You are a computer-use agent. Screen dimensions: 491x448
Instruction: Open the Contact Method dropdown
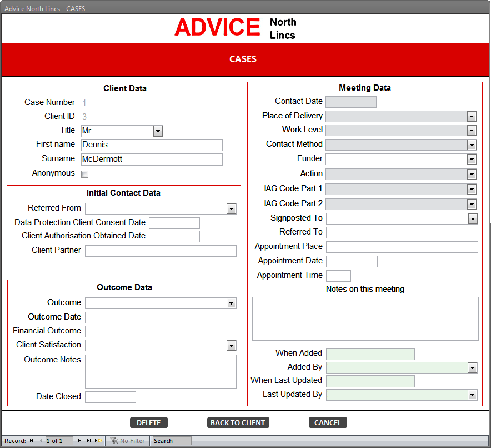pyautogui.click(x=472, y=145)
